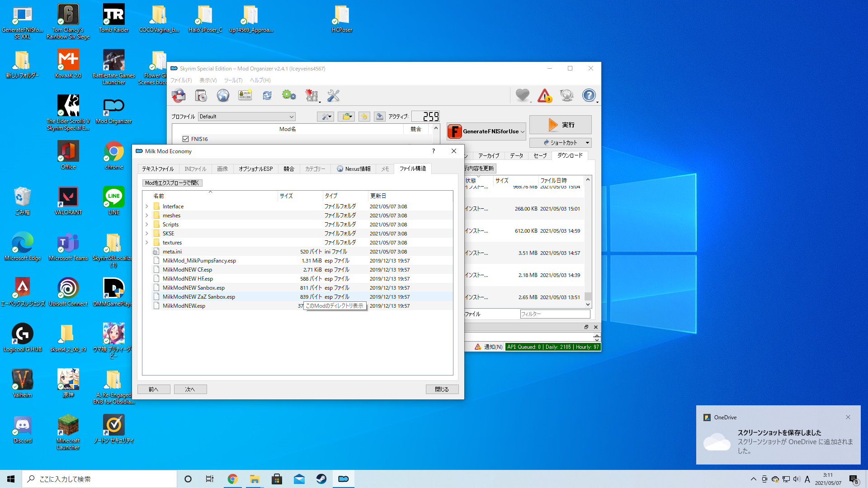Viewport: 868px width, 488px height.
Task: Click the VALORANT desktop icon
Action: pyautogui.click(x=68, y=202)
